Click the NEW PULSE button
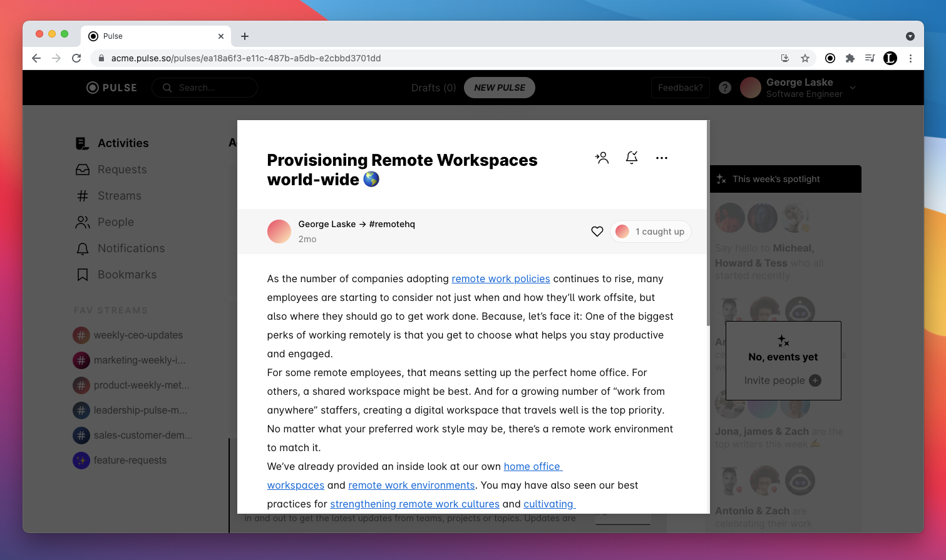946x560 pixels. (499, 88)
